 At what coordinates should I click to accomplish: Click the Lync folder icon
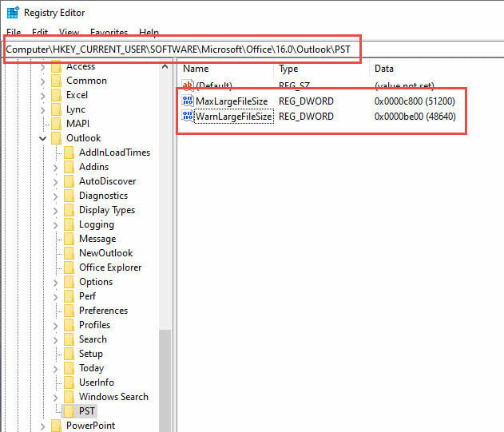(56, 109)
